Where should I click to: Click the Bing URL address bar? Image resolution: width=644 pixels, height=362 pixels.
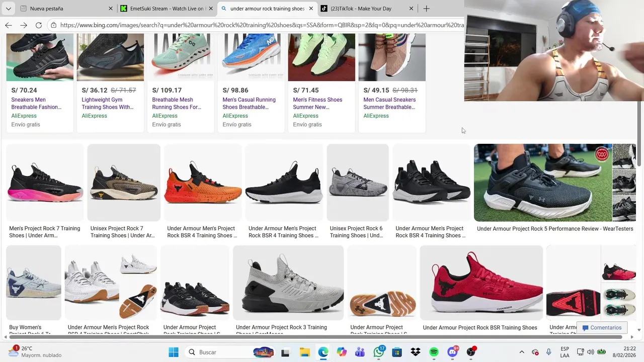tap(262, 25)
